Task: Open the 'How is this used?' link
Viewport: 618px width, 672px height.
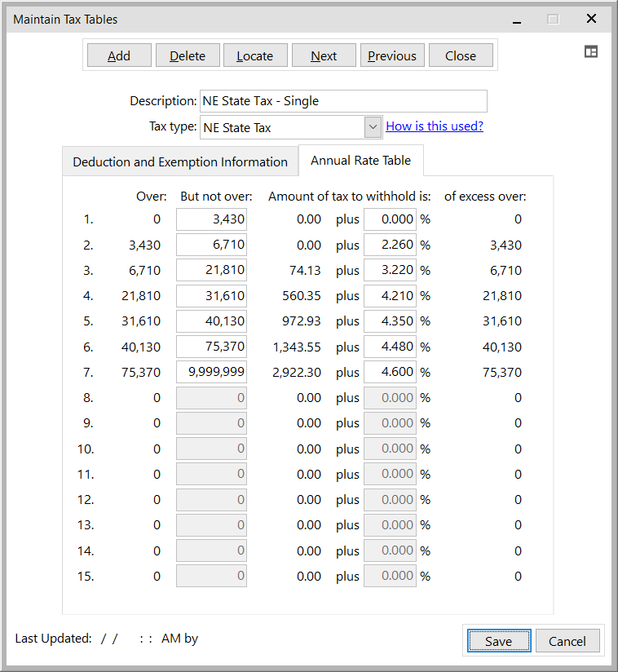Action: (435, 126)
